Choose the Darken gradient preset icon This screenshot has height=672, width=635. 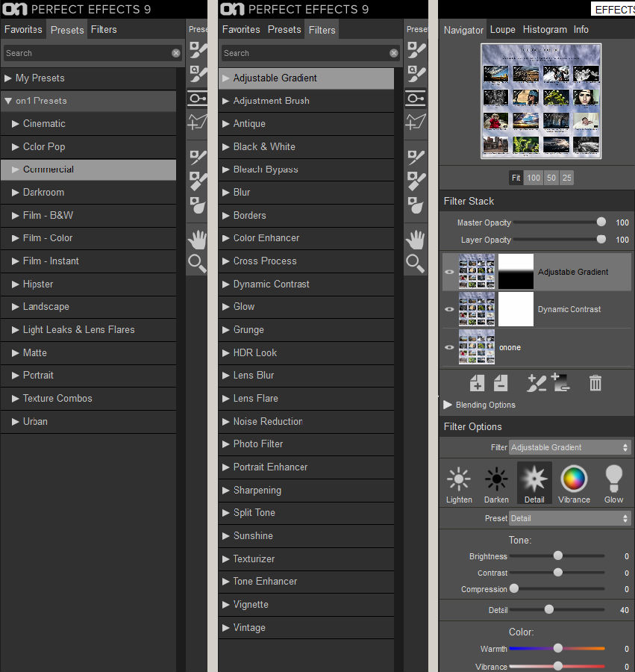click(x=496, y=483)
